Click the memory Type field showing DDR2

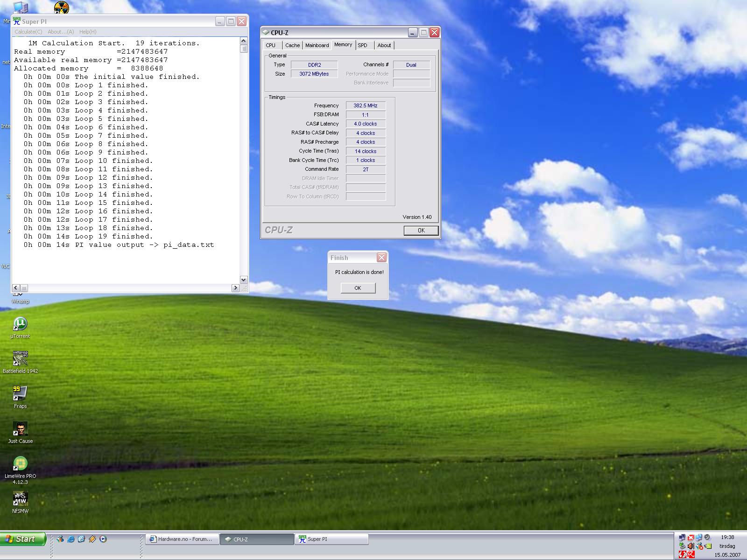pyautogui.click(x=314, y=65)
